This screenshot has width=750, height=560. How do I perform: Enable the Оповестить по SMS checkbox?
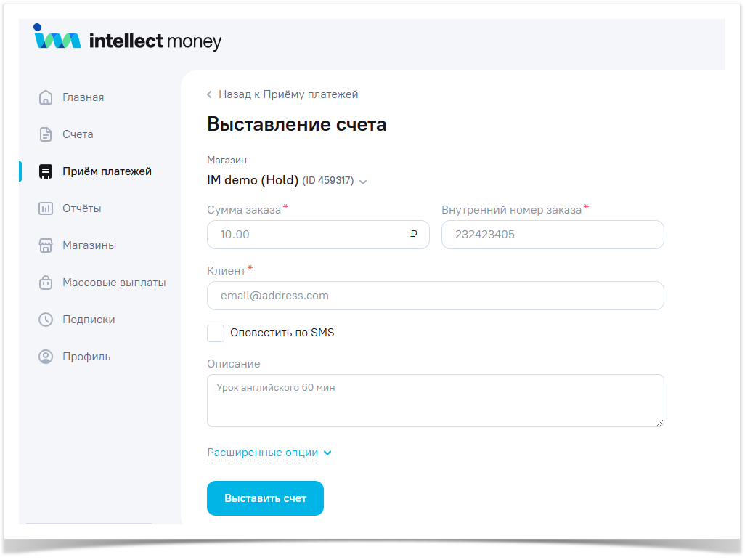216,333
